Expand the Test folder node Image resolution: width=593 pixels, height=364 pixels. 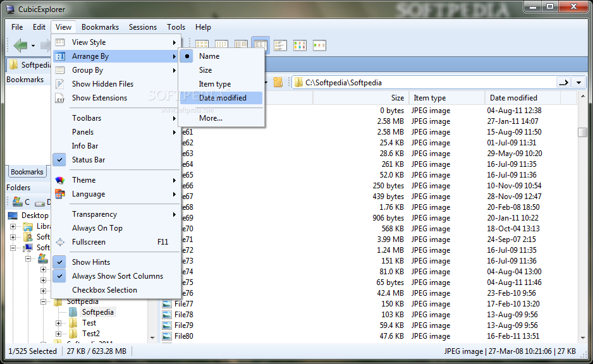(58, 323)
